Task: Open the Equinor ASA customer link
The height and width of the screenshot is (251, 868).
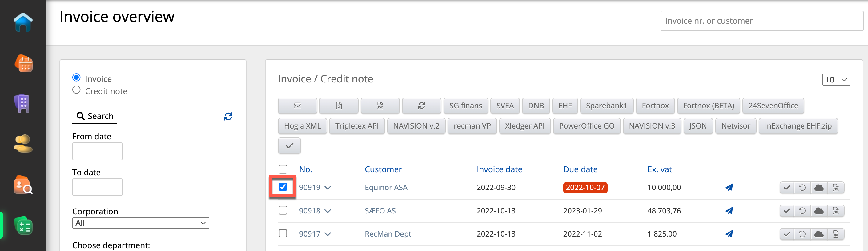Action: 386,188
